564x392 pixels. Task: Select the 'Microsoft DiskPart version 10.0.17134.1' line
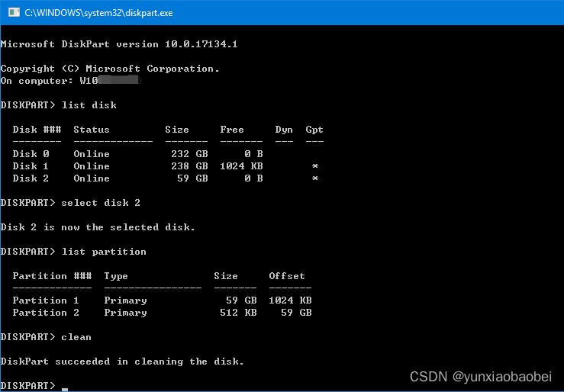[119, 44]
